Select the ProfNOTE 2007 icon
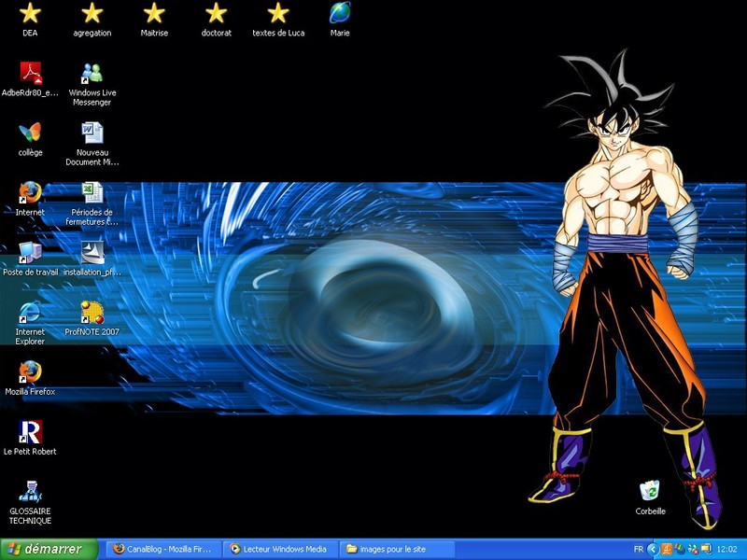747x560 pixels. 92,313
